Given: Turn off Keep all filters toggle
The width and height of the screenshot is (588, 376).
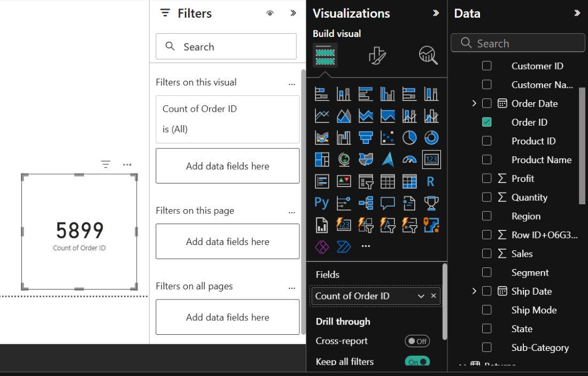Looking at the screenshot, I should click(x=417, y=362).
